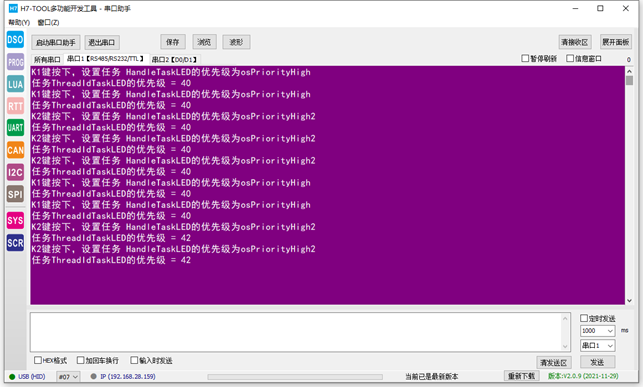Click the 浏览 browse button
Viewport: 643px width, 387px height.
(204, 42)
